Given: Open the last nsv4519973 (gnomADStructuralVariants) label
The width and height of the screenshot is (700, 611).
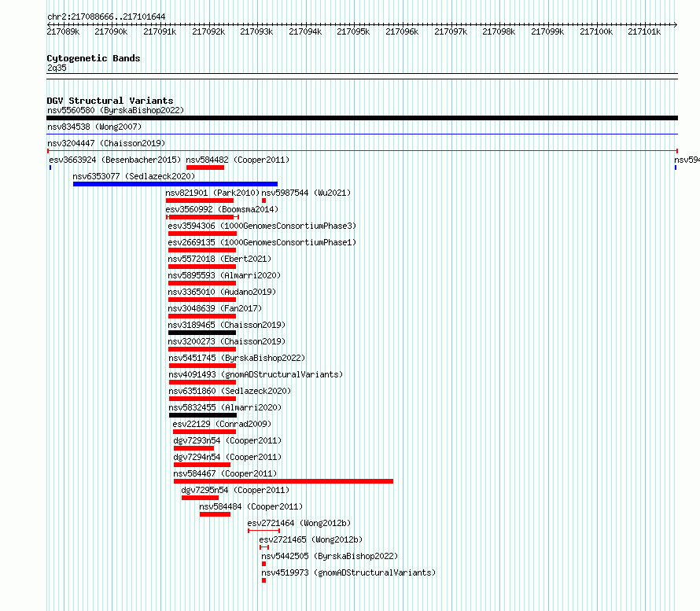Looking at the screenshot, I should tap(348, 572).
